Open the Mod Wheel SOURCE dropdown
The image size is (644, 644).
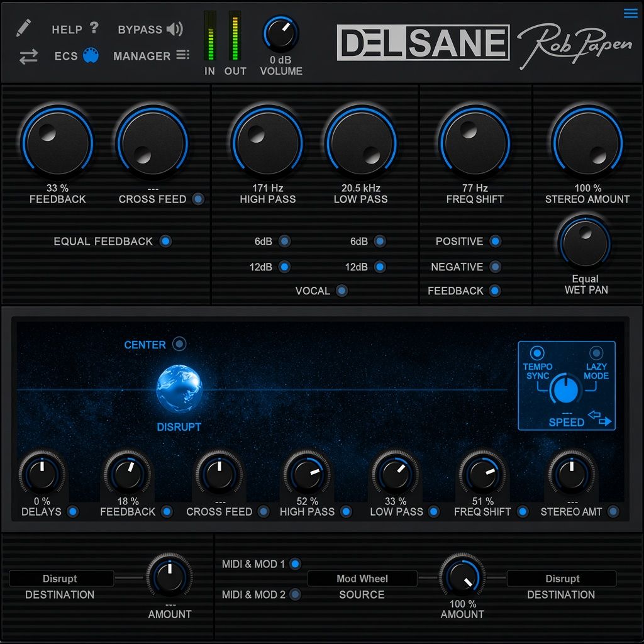click(x=362, y=579)
